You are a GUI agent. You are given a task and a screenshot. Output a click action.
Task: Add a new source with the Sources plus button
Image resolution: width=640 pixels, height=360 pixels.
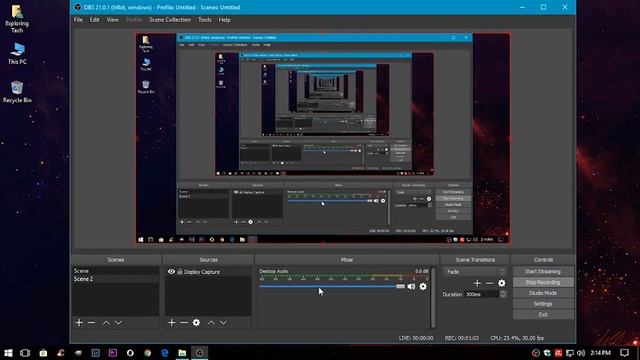pos(172,323)
